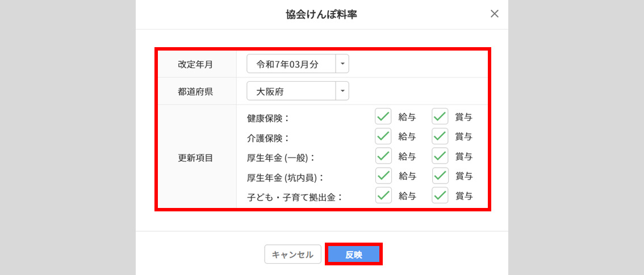Click the blue 反映 button

[353, 255]
